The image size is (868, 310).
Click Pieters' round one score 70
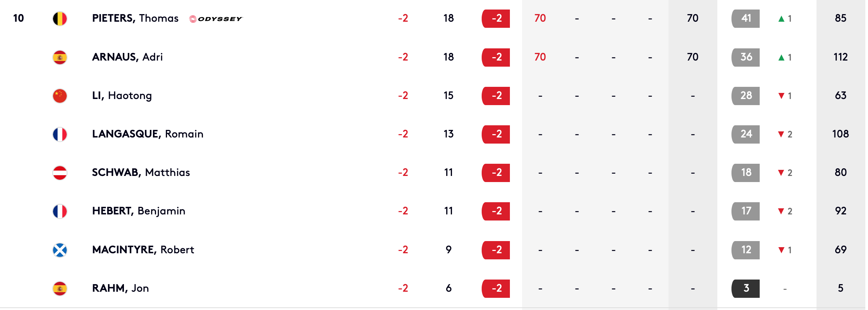point(540,18)
